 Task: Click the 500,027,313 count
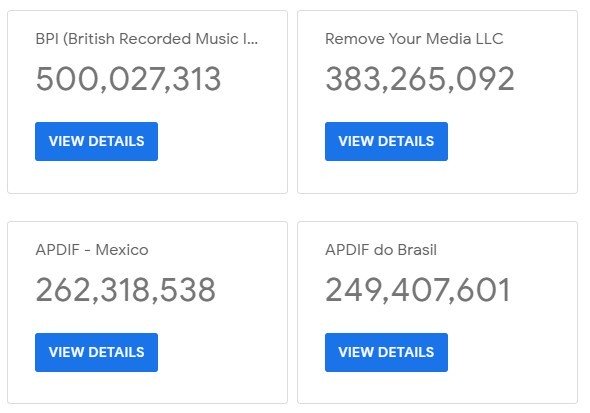coord(128,79)
